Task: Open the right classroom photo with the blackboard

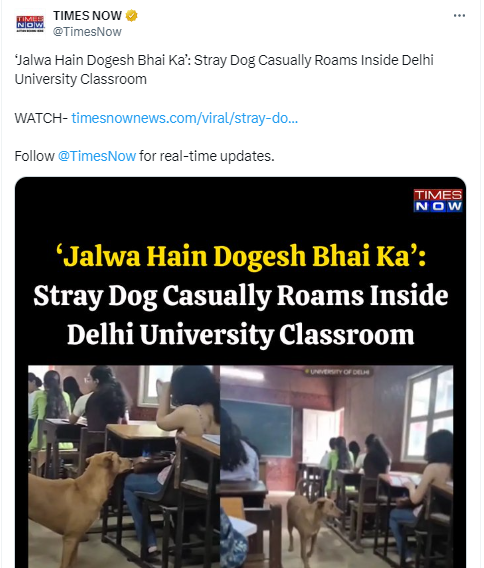Action: coord(337,467)
